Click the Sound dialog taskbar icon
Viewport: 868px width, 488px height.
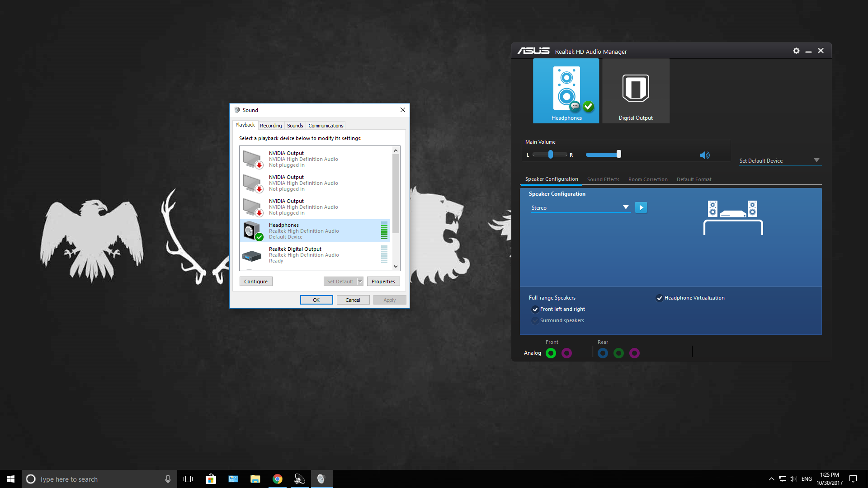321,479
